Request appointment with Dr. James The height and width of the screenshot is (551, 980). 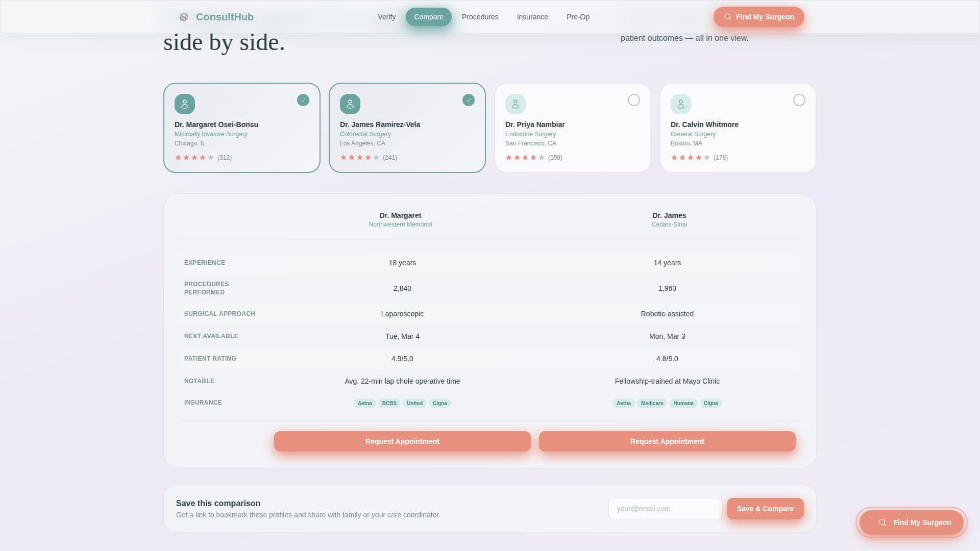pos(667,441)
